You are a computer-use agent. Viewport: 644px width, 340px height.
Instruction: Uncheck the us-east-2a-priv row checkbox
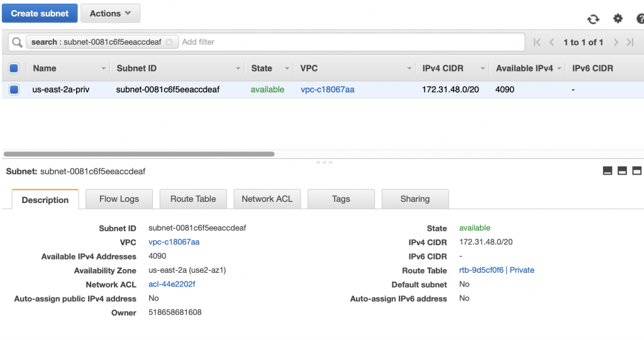click(x=14, y=89)
